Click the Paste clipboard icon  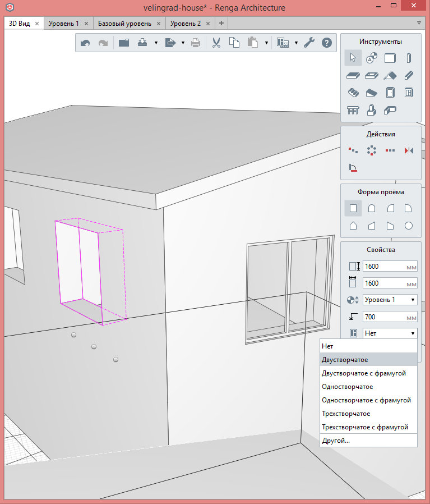pos(253,43)
